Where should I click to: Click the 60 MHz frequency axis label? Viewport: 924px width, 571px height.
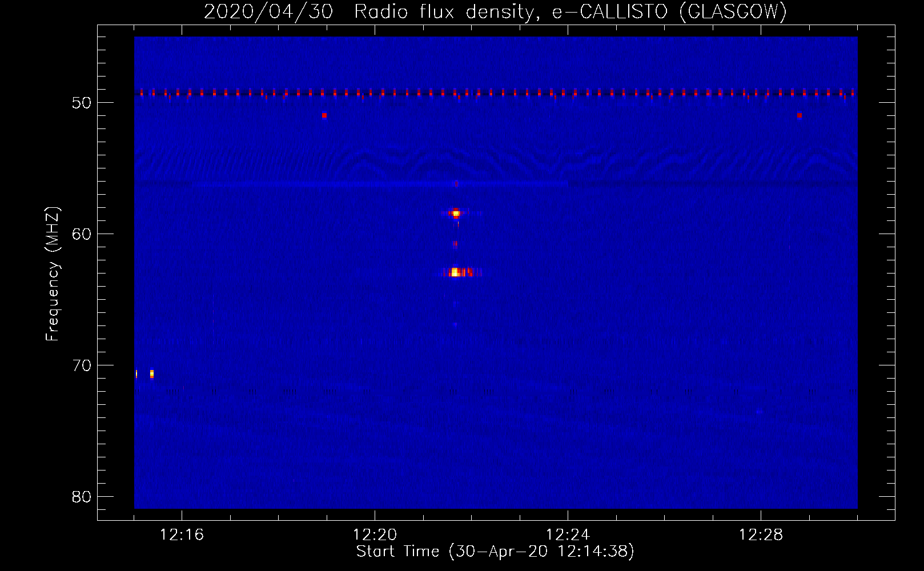(x=82, y=234)
